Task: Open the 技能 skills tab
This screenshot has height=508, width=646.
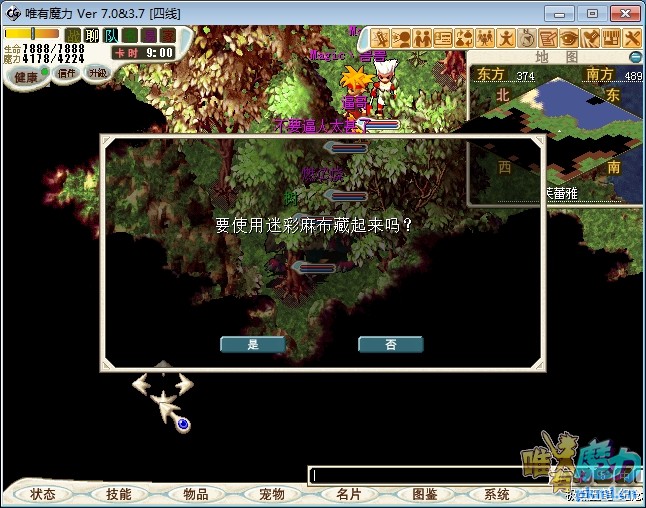Action: 119,494
